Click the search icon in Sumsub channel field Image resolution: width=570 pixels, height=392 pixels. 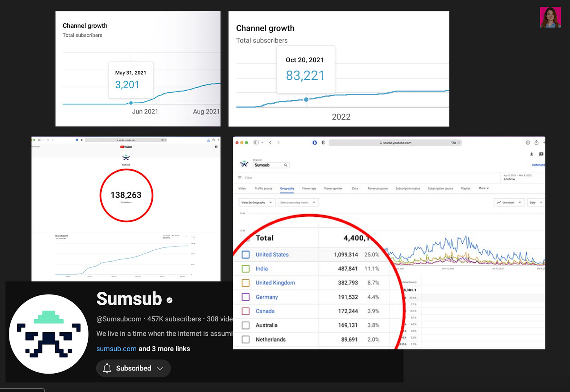(x=285, y=165)
